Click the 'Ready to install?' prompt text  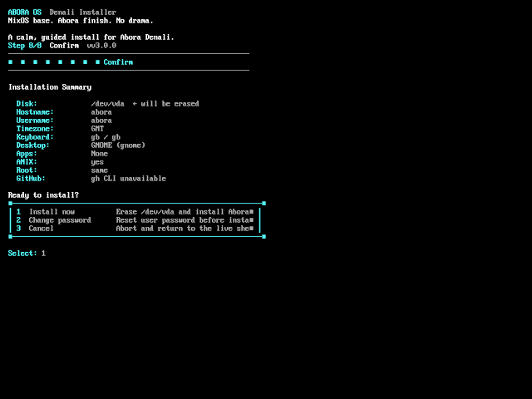[x=43, y=195]
